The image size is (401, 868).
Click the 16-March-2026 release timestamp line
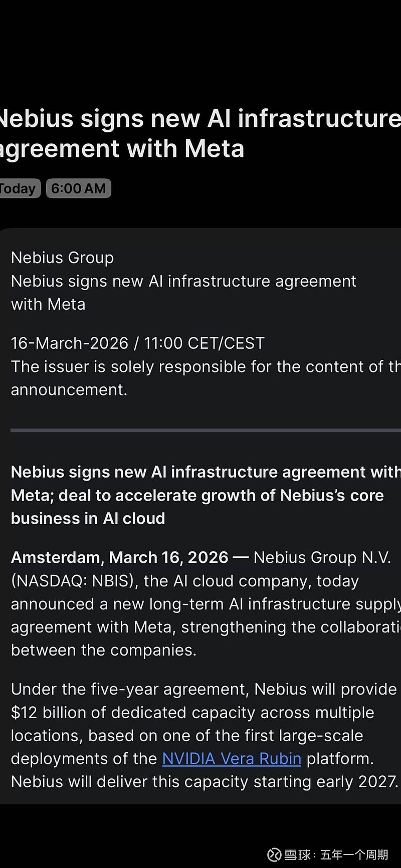click(x=137, y=343)
